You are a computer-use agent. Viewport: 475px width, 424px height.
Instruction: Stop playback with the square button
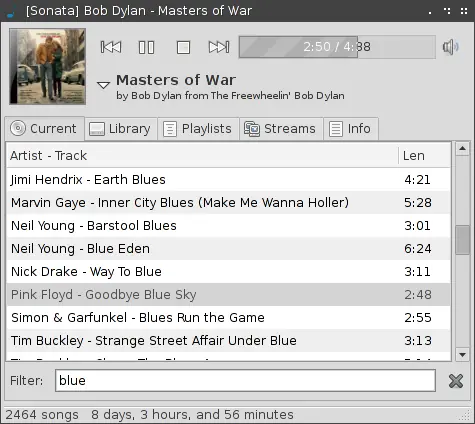[183, 47]
